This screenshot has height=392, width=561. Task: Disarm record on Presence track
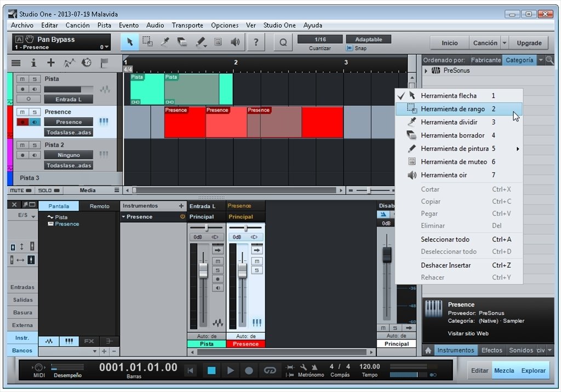tap(22, 122)
